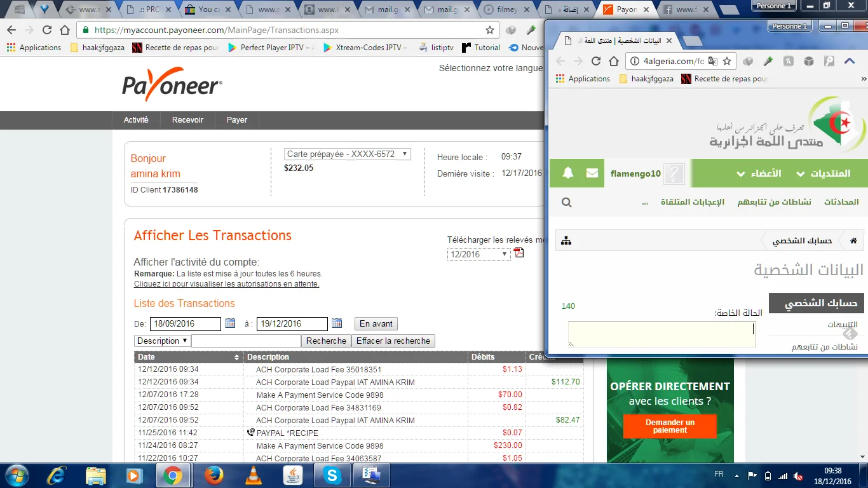The height and width of the screenshot is (488, 868).
Task: Click the Demander un paiement button
Action: 670,426
